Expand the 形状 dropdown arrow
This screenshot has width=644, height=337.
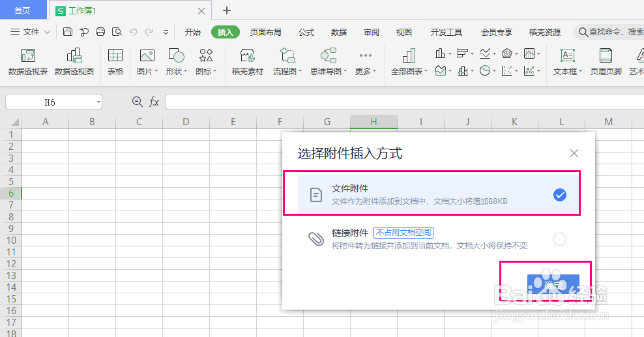(185, 72)
